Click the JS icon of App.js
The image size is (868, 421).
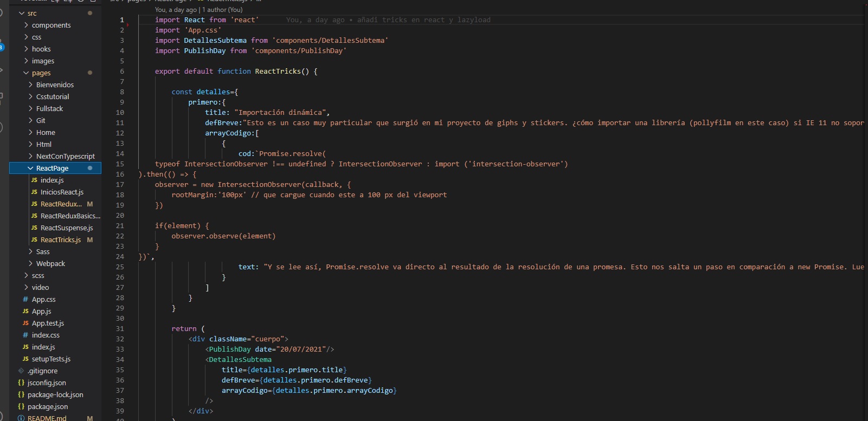coord(25,311)
